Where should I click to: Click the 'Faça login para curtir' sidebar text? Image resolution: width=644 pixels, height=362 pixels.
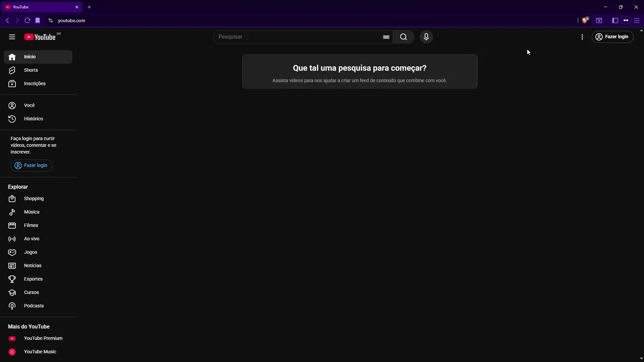[33, 145]
